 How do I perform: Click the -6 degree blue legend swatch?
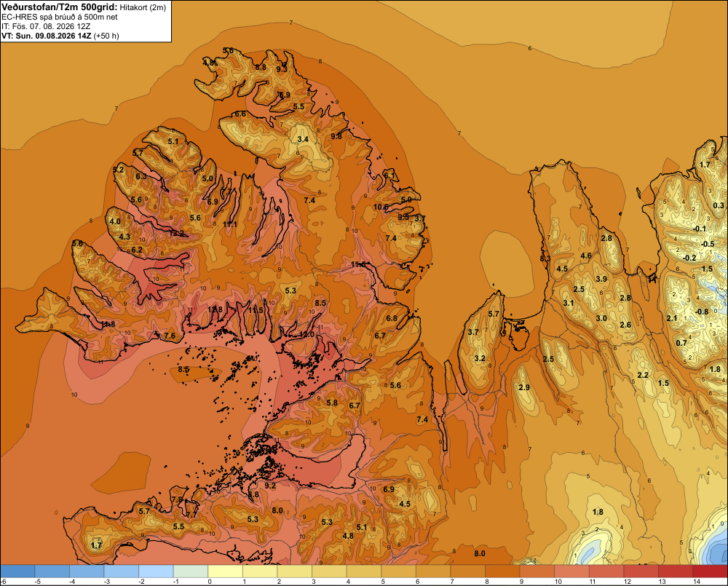click(x=17, y=571)
